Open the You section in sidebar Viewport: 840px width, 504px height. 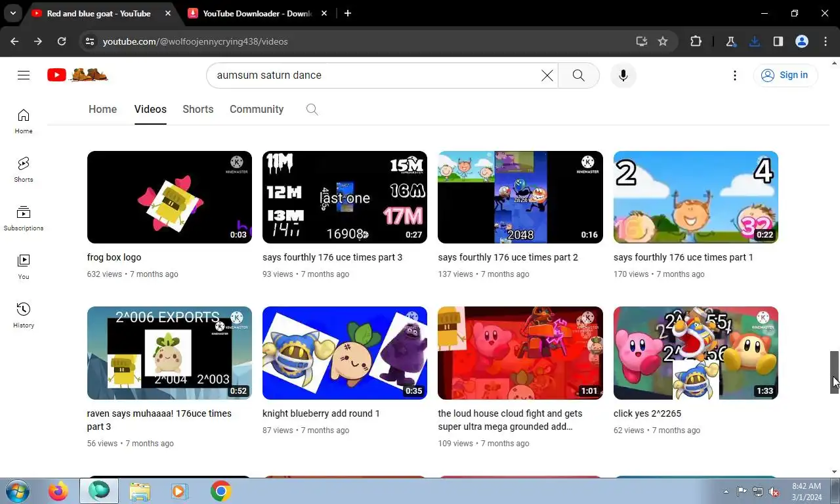(24, 267)
